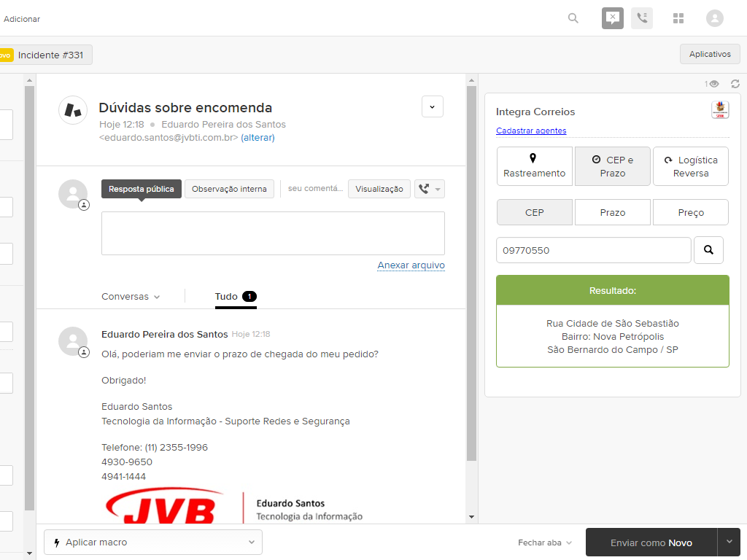
Task: Click the CEP input field with 09770550
Action: (593, 250)
